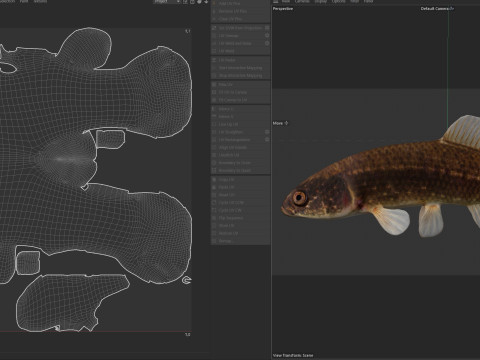Image resolution: width=480 pixels, height=360 pixels.
Task: Click the Remap command
Action: click(240, 241)
